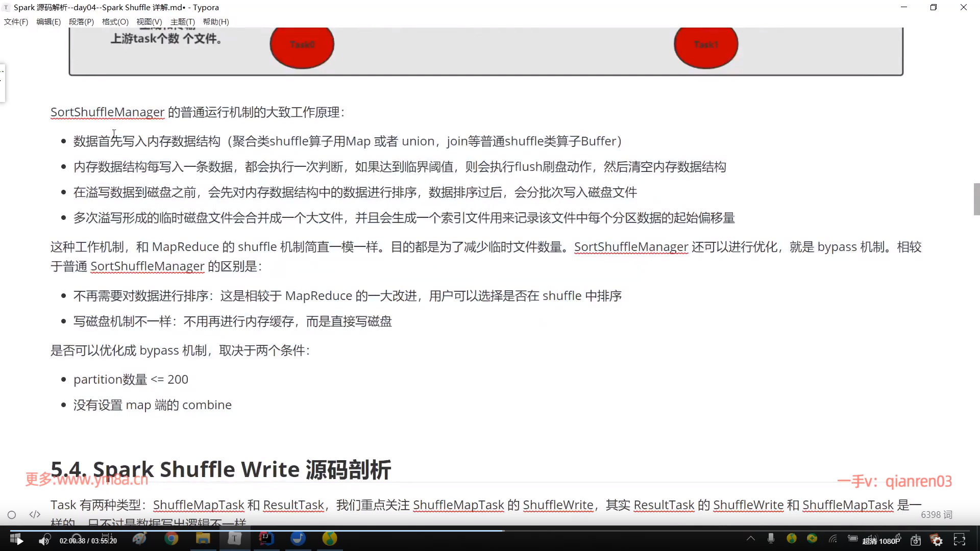This screenshot has width=980, height=551.
Task: Open File Explorer from taskbar
Action: tap(203, 539)
